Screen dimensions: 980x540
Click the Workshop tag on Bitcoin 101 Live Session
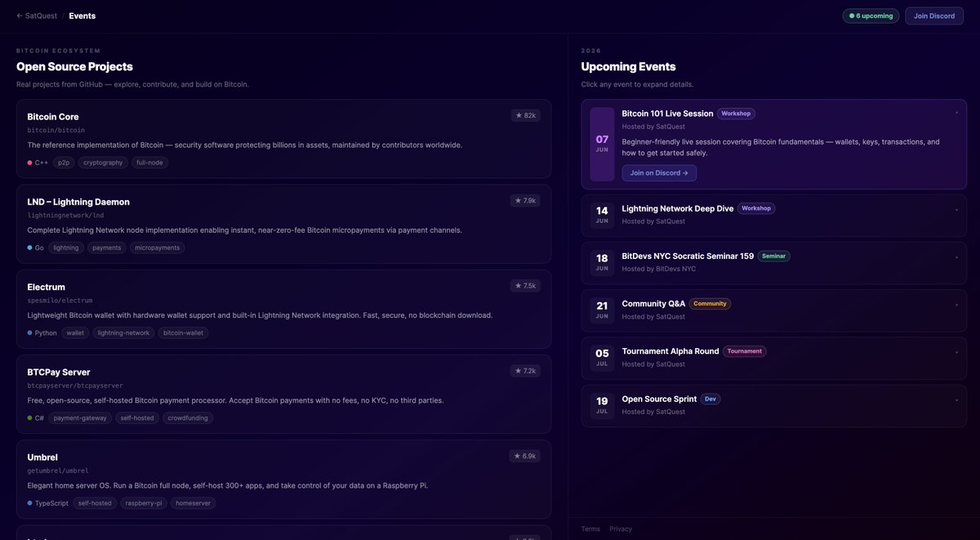point(736,114)
